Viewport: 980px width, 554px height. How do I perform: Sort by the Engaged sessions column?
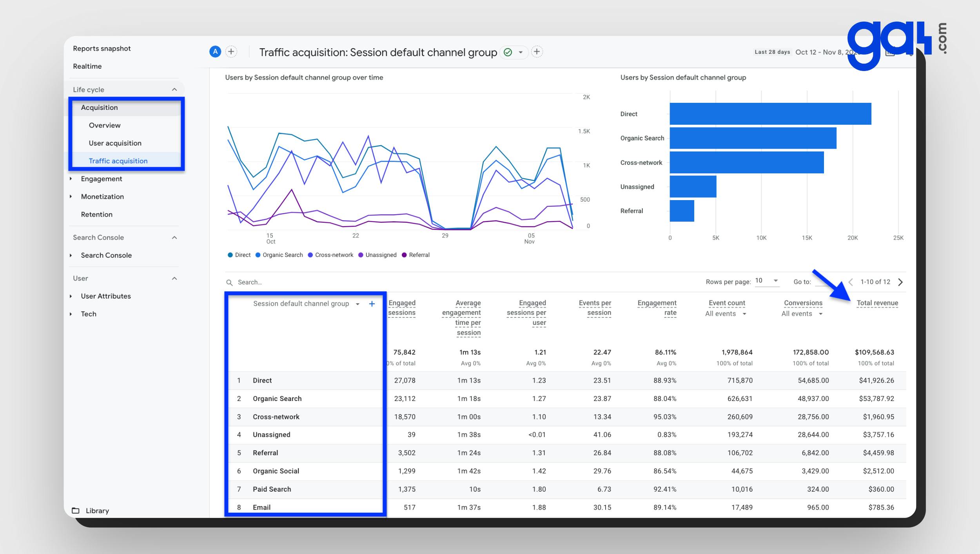point(402,308)
